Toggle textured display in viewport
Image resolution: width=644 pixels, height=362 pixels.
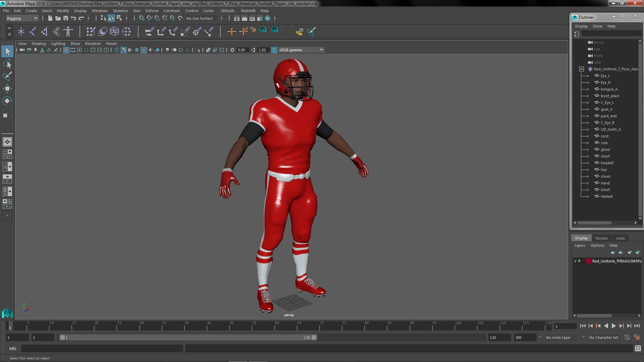(x=144, y=50)
